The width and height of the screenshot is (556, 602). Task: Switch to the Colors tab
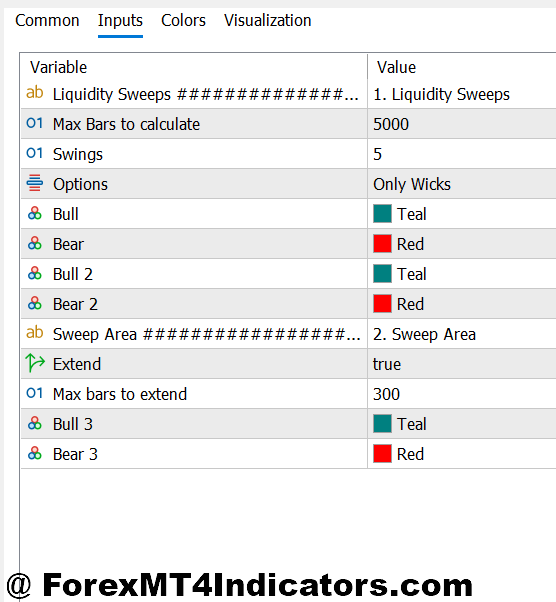click(x=183, y=20)
